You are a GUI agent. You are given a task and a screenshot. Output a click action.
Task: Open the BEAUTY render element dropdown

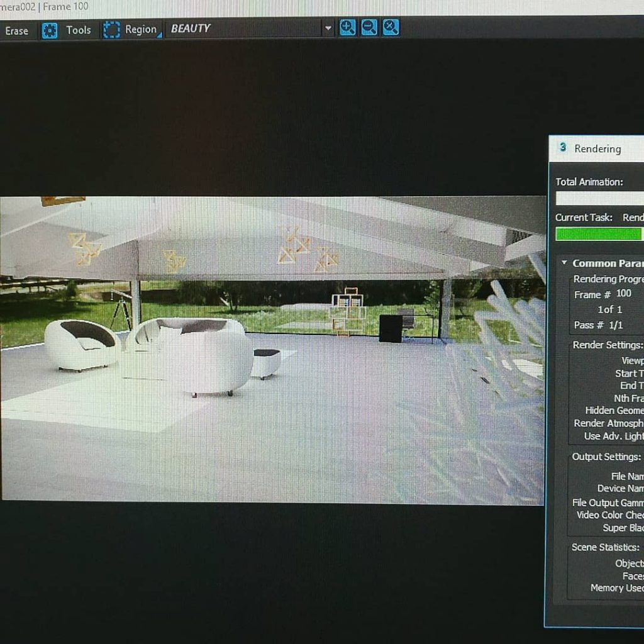(249, 28)
